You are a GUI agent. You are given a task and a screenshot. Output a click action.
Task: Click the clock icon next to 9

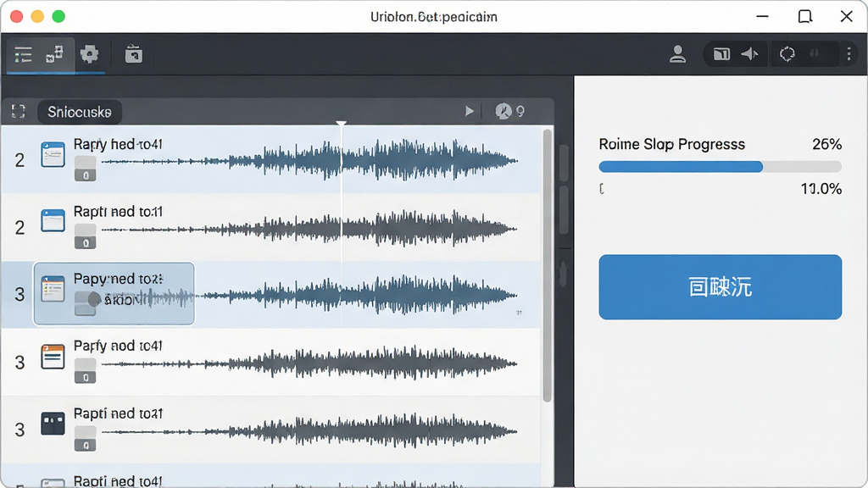(504, 111)
